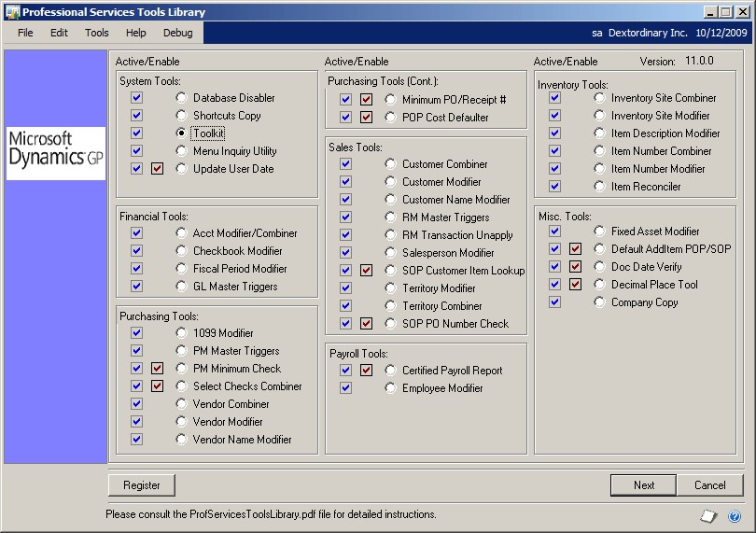The image size is (756, 533).
Task: Click the Microsoft Dynamics GP logo
Action: coord(56,153)
